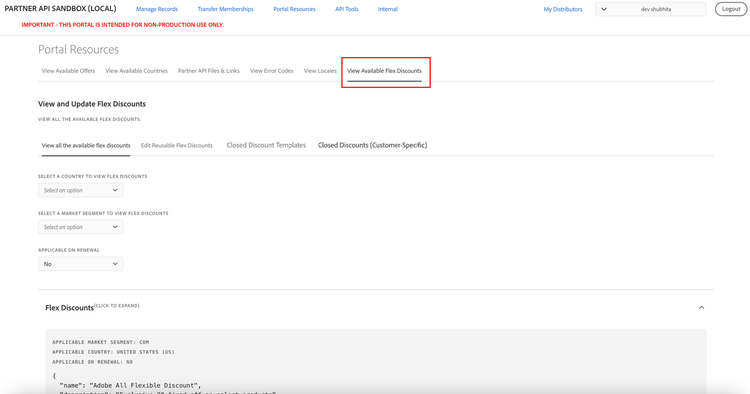750x394 pixels.
Task: Click the View and Update Flex Discounts heading
Action: [92, 104]
